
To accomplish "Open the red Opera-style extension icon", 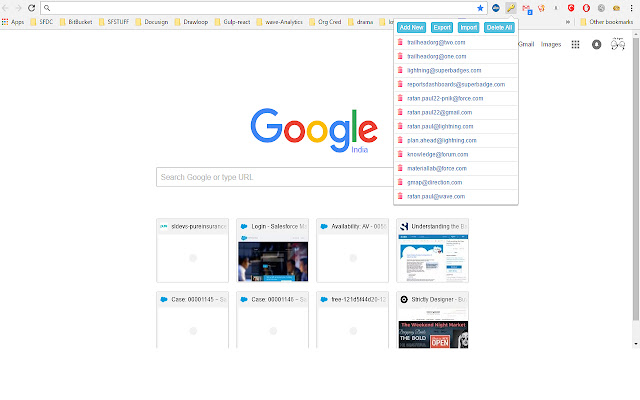I will (586, 8).
